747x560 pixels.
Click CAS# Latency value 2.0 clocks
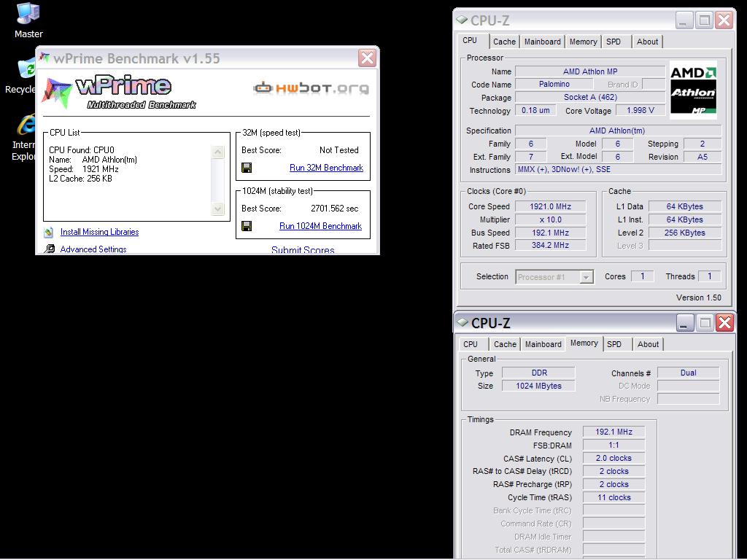(614, 458)
